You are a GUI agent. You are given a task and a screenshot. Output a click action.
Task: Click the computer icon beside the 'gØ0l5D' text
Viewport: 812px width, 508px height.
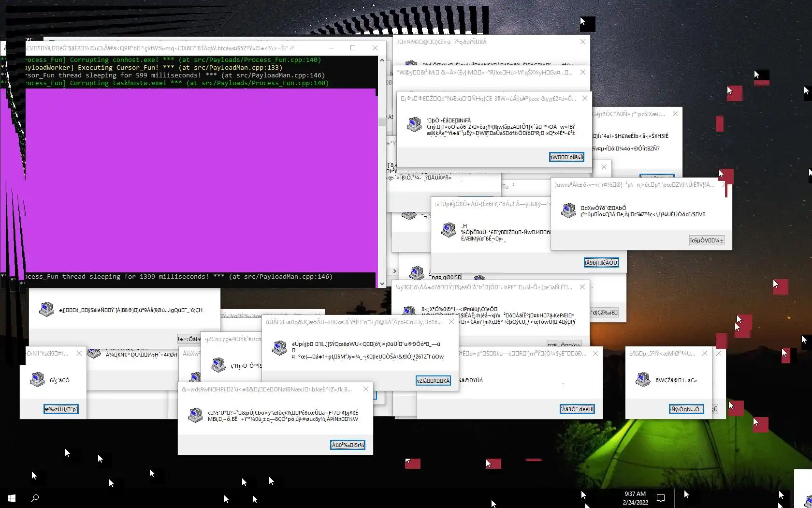click(x=417, y=273)
